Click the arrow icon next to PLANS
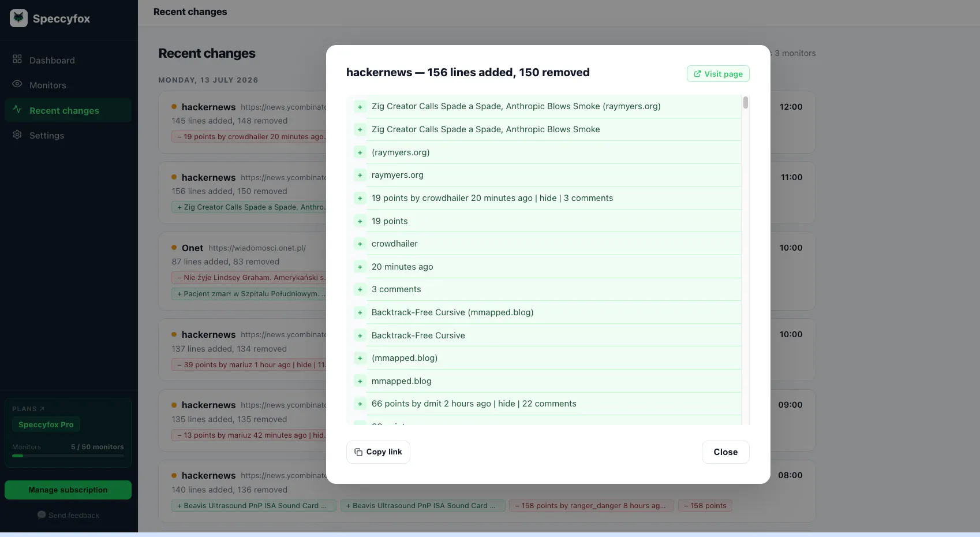The height and width of the screenshot is (537, 980). coord(42,409)
